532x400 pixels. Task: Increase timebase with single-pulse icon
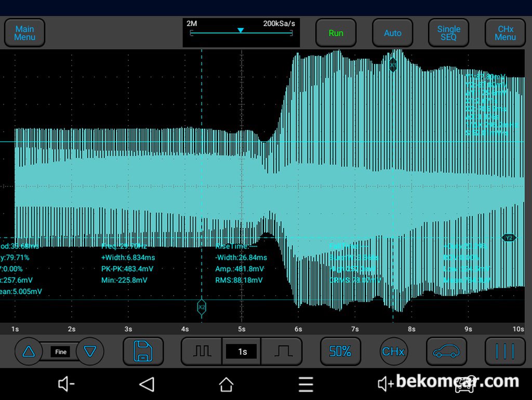[283, 351]
